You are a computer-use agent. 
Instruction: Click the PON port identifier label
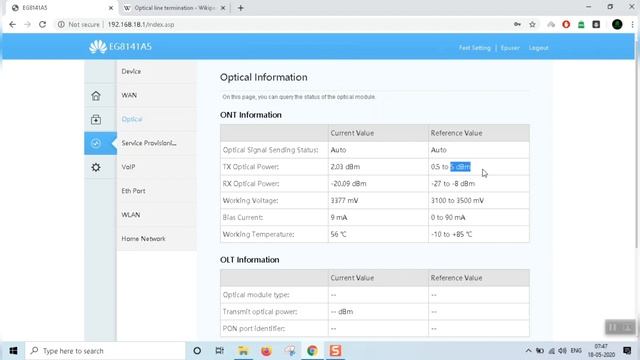pyautogui.click(x=253, y=329)
